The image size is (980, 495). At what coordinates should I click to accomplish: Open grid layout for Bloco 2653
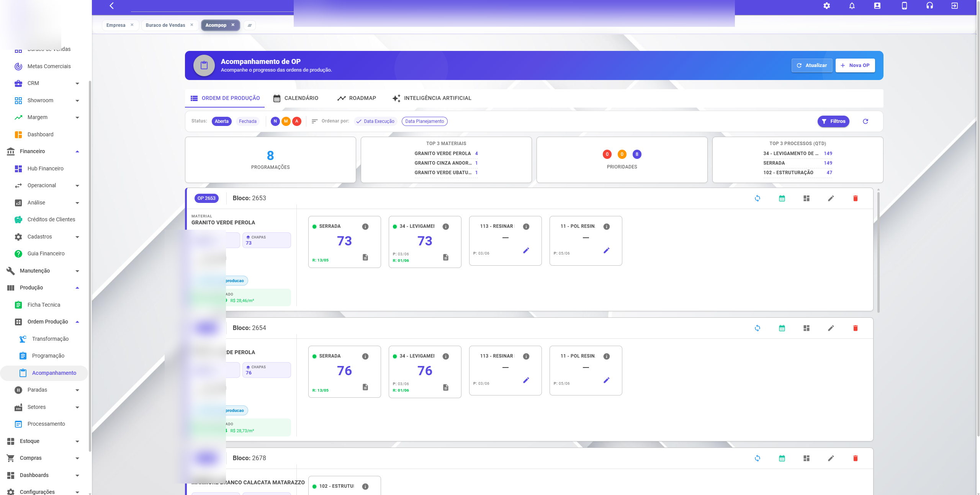click(x=806, y=198)
